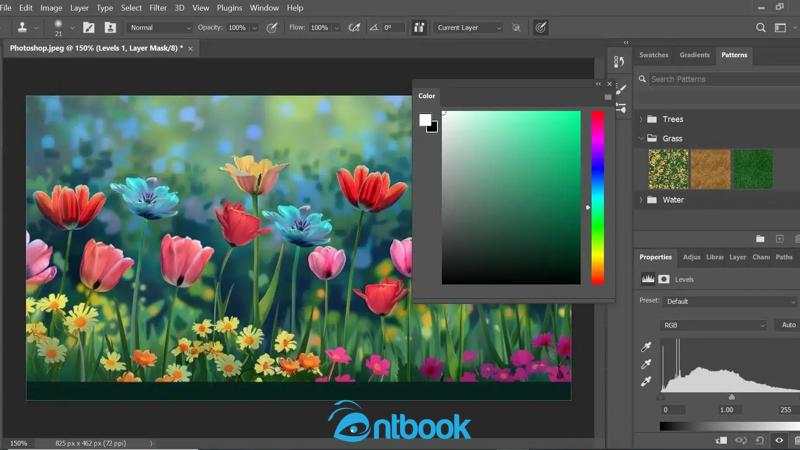Open the workspace switcher icon
Viewport: 800px width, 450px height.
pos(781,28)
